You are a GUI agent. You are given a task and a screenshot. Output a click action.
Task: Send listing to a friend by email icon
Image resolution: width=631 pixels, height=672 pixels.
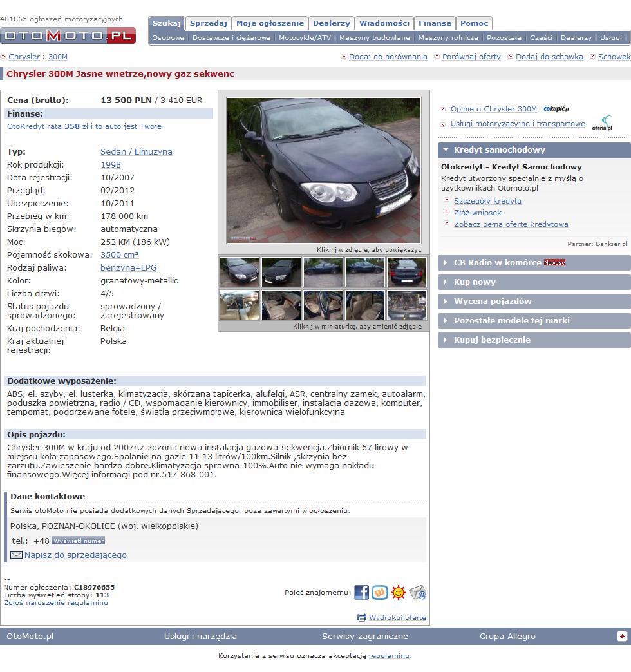point(417,592)
